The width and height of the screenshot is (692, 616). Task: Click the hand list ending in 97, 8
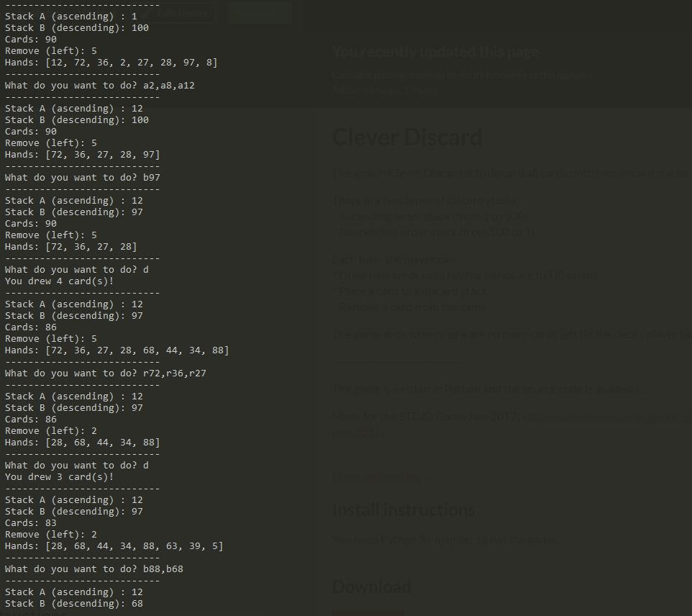[x=111, y=63]
